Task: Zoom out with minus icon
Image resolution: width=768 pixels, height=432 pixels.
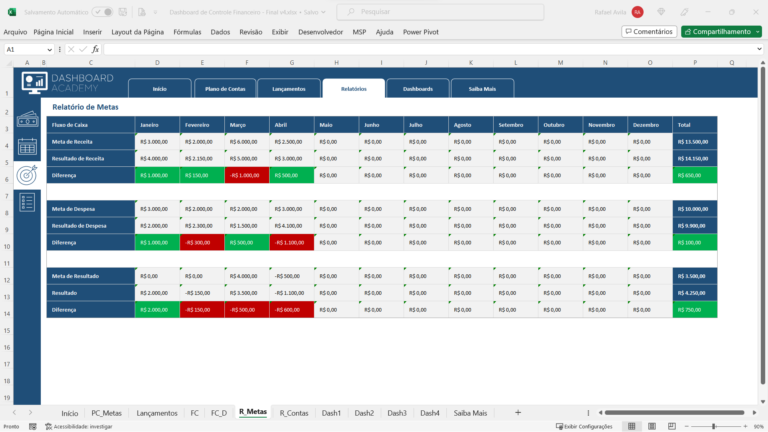Action: point(686,427)
